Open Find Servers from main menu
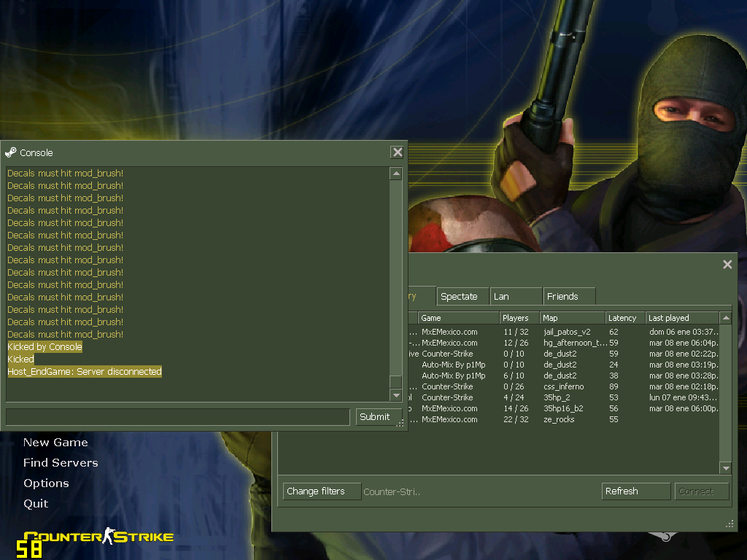The width and height of the screenshot is (747, 560). tap(61, 463)
